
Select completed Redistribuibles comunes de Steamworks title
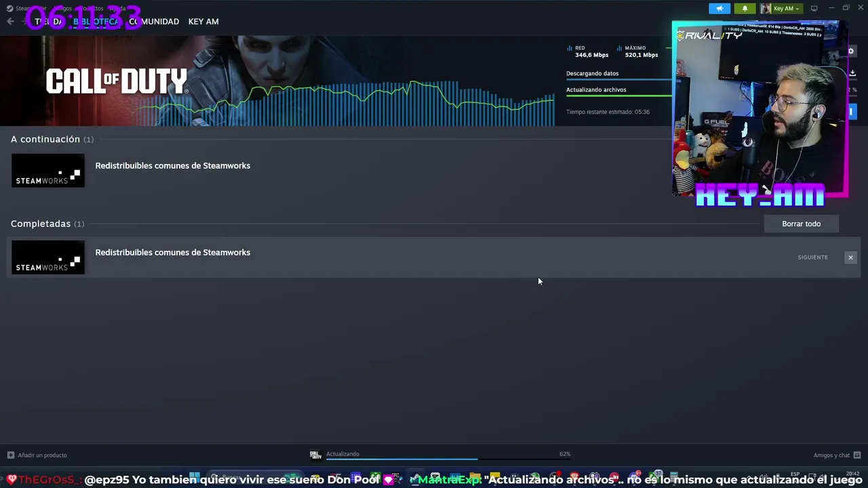coord(173,252)
